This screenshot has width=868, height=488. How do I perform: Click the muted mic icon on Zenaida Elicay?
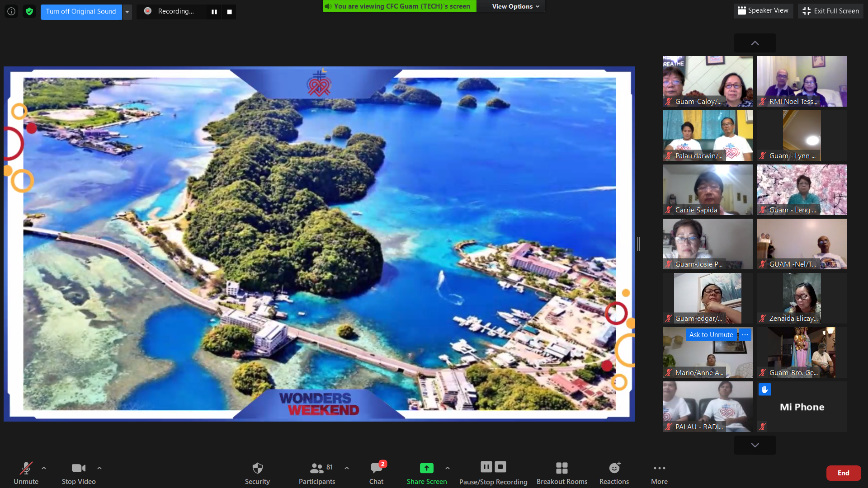tap(763, 319)
